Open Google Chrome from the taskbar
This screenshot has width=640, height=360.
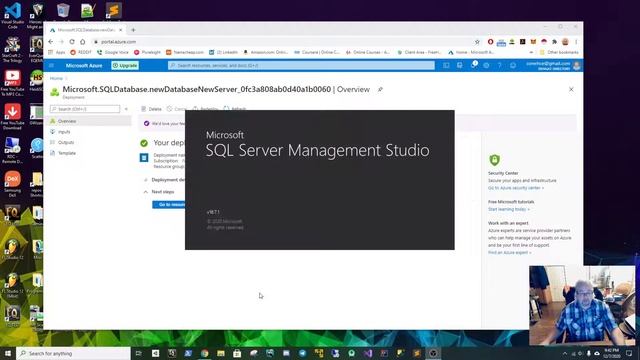[x=204, y=353]
